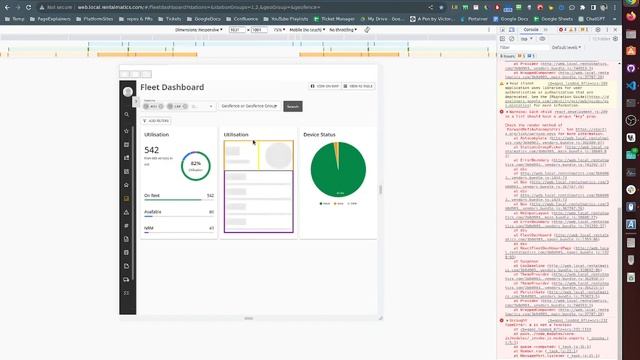Click the dark Search button
Viewport: 640px width, 360px height.
pos(293,107)
